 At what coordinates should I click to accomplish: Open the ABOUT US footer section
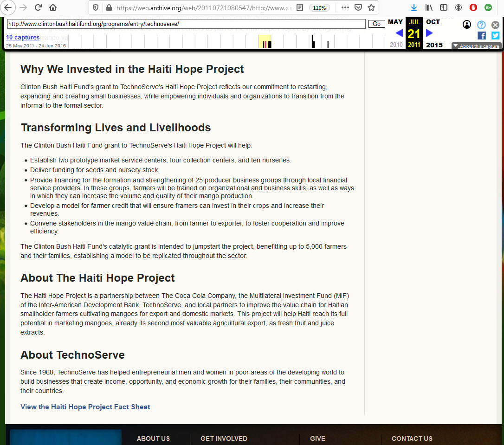153,439
